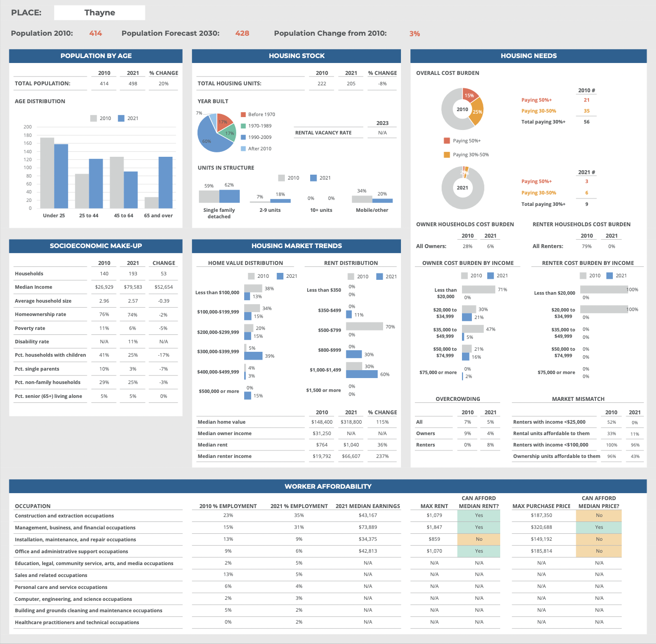Click the Median home value row label
This screenshot has width=656, height=644.
221,422
